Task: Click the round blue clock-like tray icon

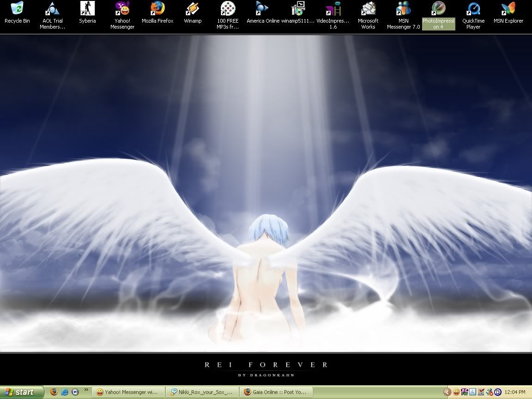Action: pos(498,393)
